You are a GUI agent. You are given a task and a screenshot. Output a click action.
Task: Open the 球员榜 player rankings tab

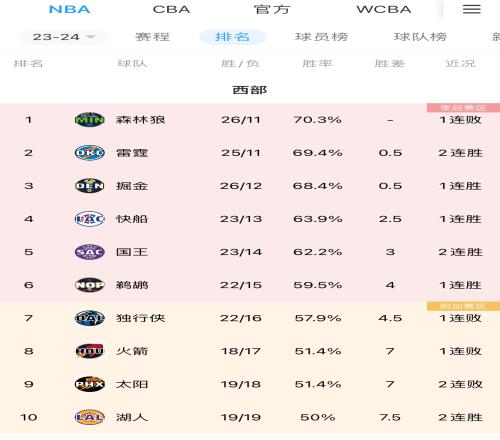coord(321,37)
